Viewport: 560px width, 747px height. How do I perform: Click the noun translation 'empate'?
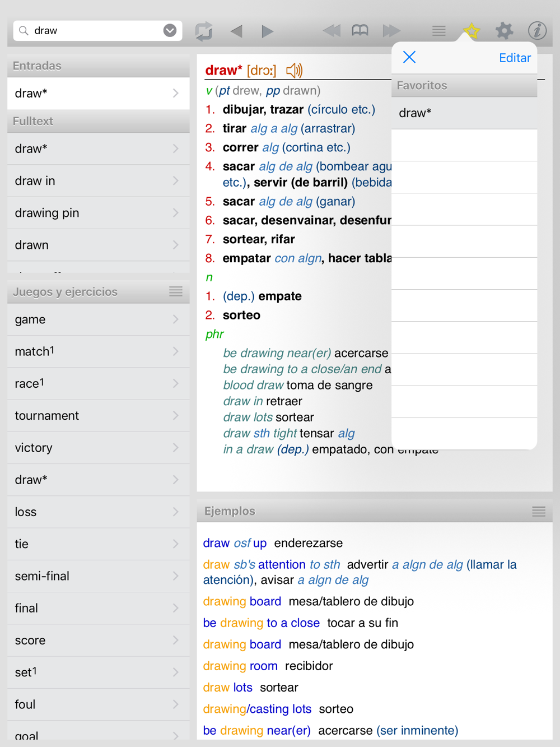[x=280, y=296]
